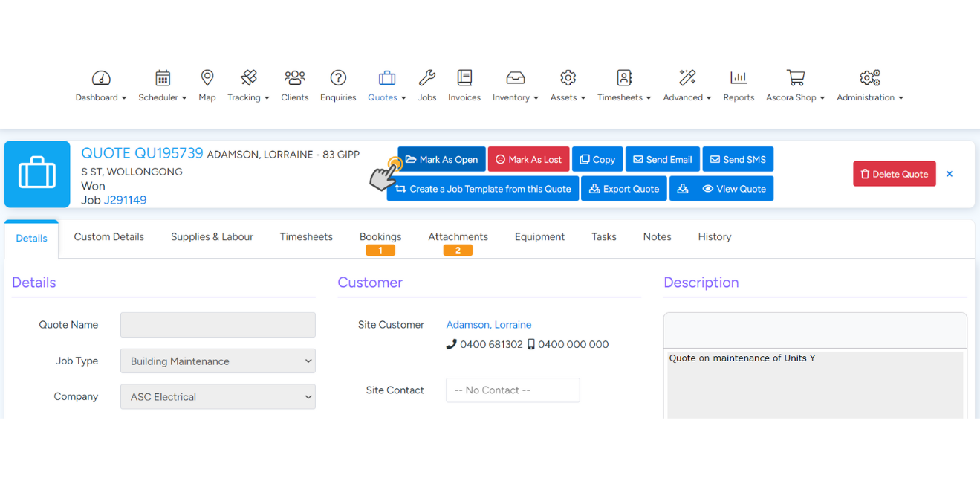Expand the Company dropdown
Viewport: 980px width, 481px height.
218,397
